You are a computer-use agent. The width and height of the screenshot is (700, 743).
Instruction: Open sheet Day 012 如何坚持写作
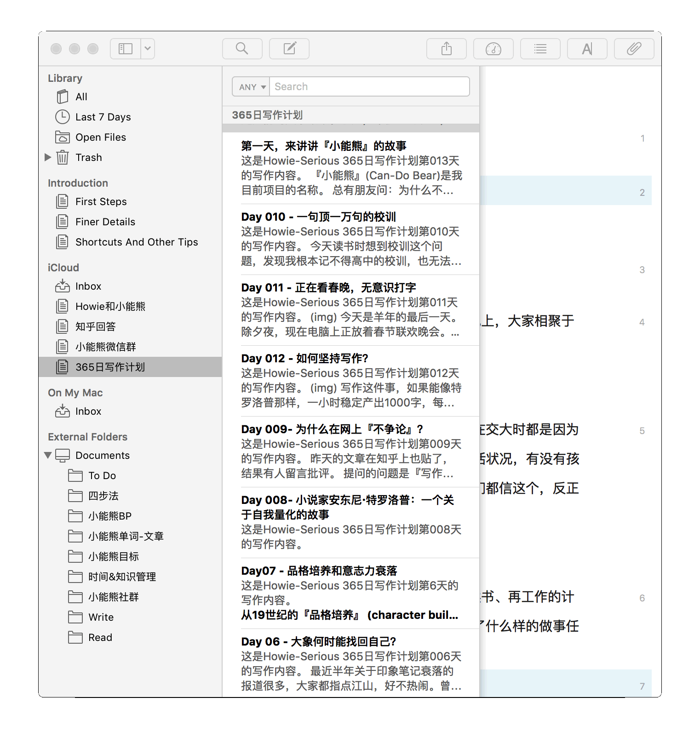[x=351, y=381]
